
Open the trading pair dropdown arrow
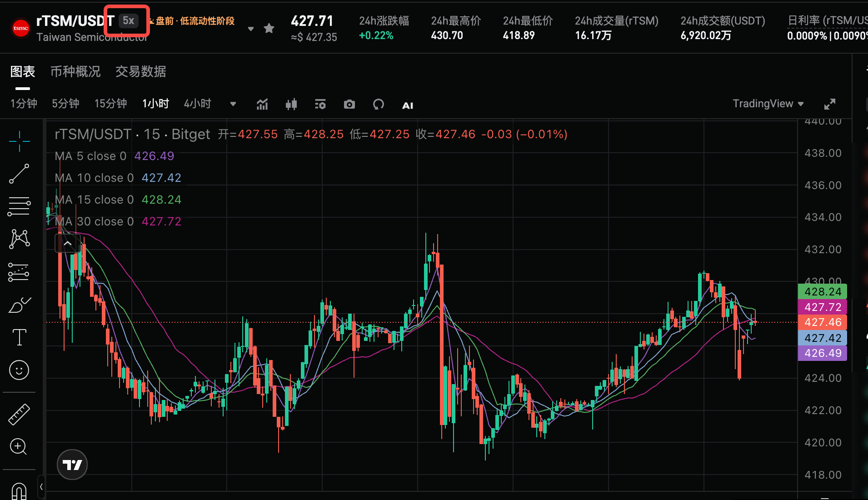(250, 29)
